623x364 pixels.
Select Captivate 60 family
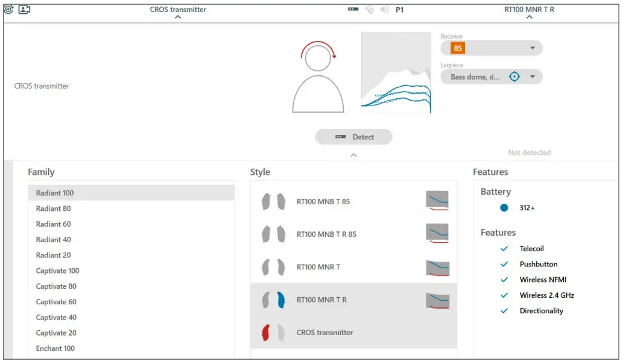(131, 302)
